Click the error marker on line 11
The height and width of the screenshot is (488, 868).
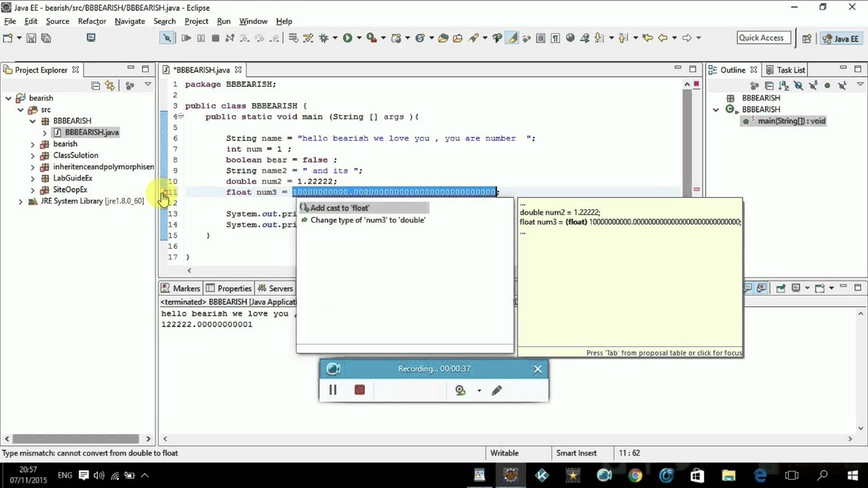point(163,193)
